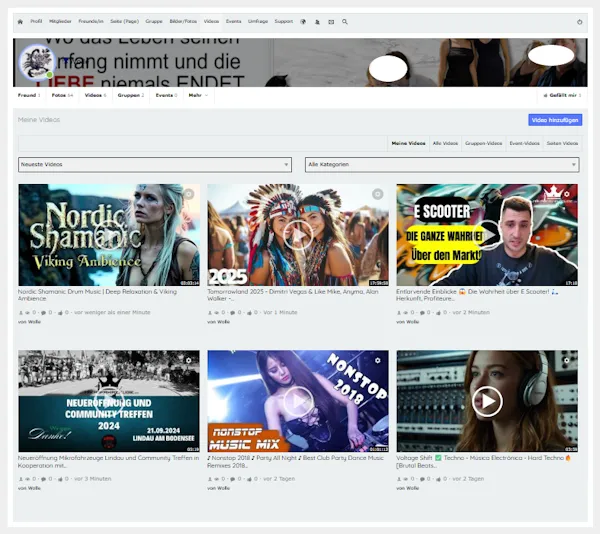Open the 'Alle Kategorien' dropdown
This screenshot has width=600, height=534.
click(441, 164)
